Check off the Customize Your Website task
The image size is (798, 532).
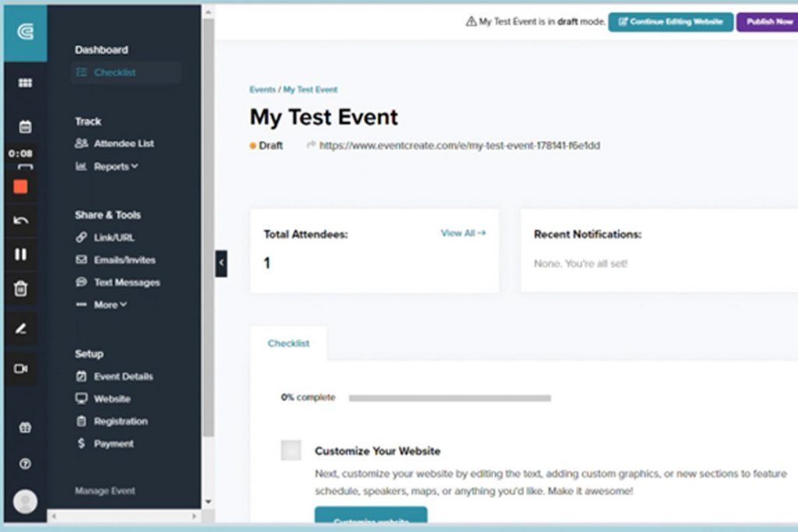290,450
